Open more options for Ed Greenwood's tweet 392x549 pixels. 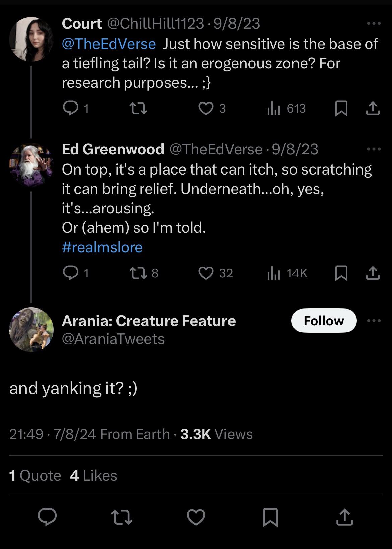[x=374, y=149]
